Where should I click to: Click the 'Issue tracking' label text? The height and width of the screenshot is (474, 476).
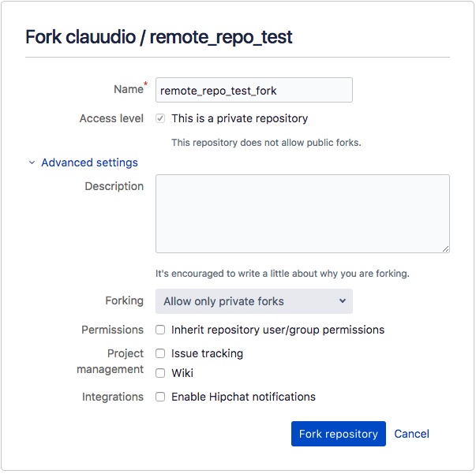(x=207, y=353)
